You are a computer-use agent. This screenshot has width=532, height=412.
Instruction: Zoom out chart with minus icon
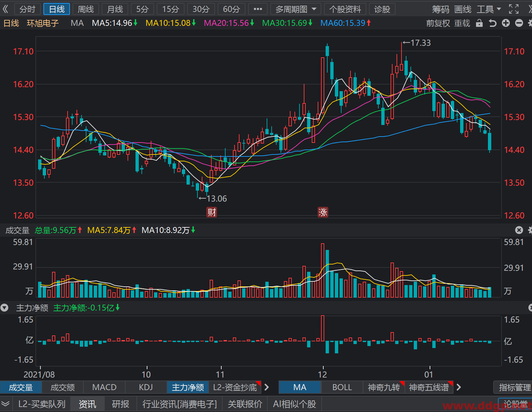[519, 23]
